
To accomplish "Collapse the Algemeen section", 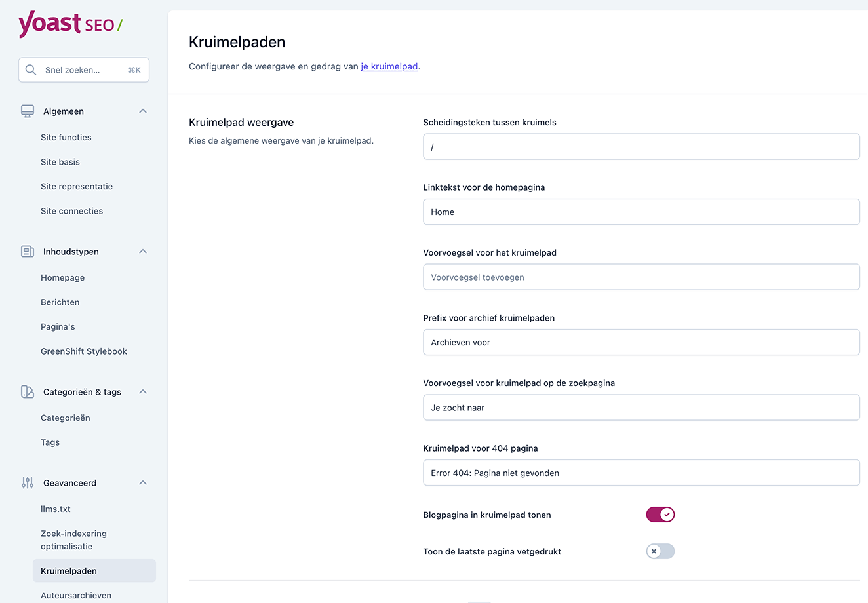I will pos(142,111).
